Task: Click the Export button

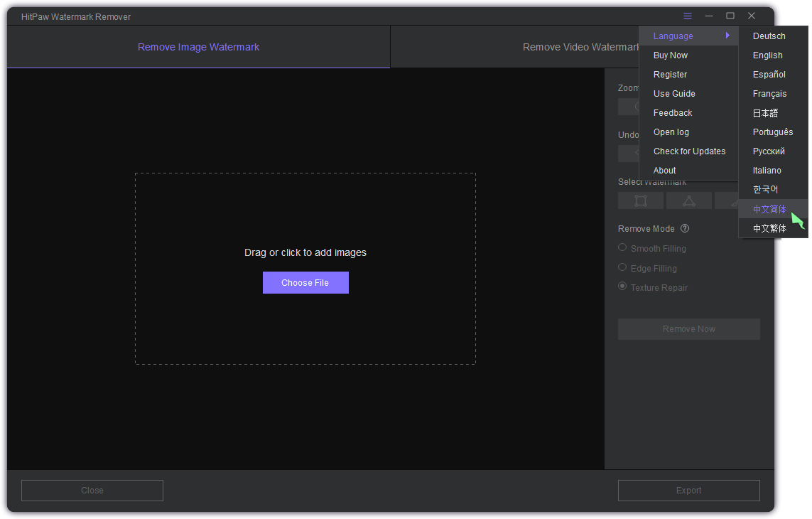Action: 688,491
